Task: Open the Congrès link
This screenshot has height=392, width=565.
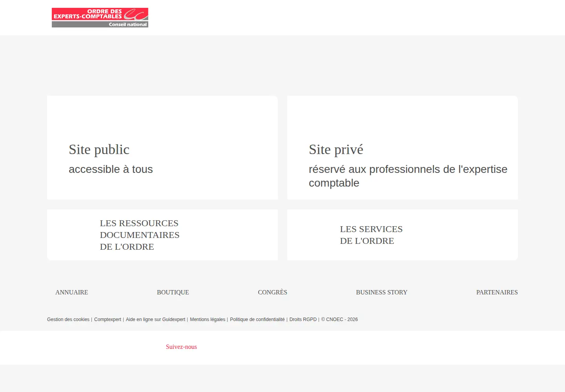Action: (x=273, y=292)
